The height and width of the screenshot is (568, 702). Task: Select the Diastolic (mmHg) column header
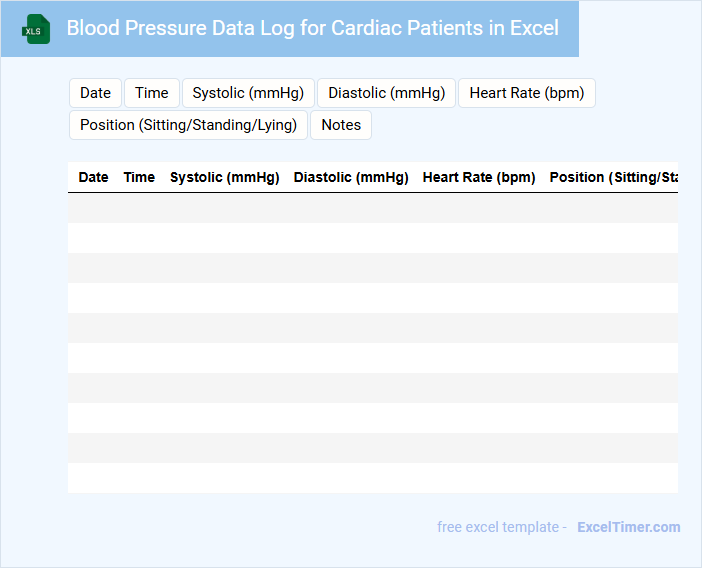351,177
